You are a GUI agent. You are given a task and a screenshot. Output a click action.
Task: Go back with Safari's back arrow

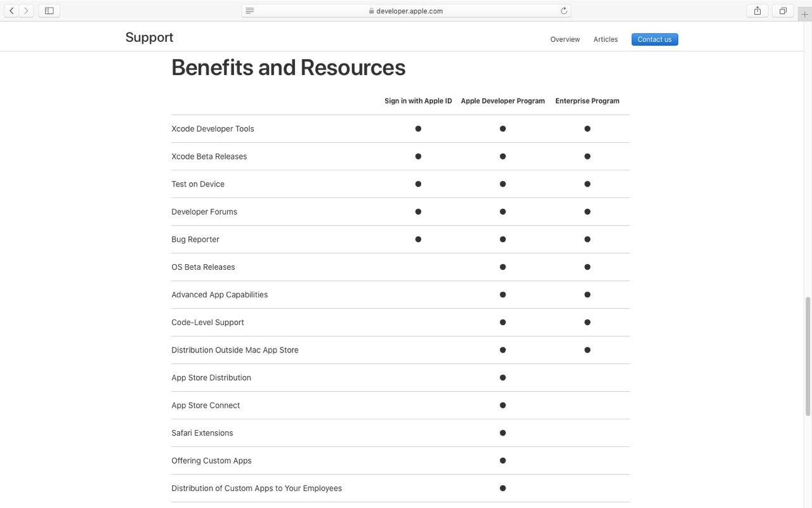11,11
